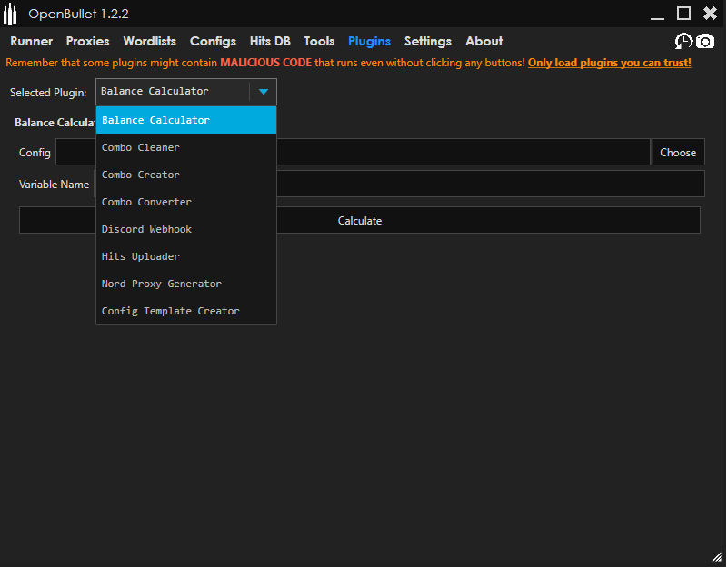Image resolution: width=728 pixels, height=569 pixels.
Task: Click the 'MALICIOUS CODE' warning text
Action: 266,63
